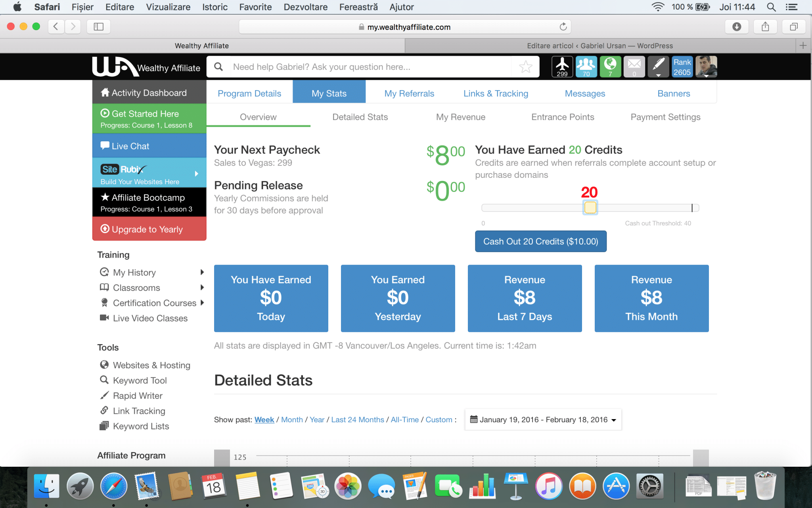Open the Rapid Writer tool
Image resolution: width=812 pixels, height=508 pixels.
coord(137,396)
